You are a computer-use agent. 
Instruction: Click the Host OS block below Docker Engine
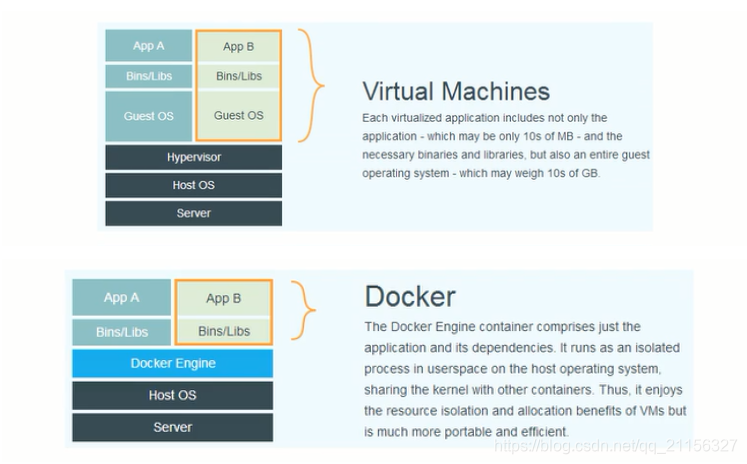coord(172,395)
